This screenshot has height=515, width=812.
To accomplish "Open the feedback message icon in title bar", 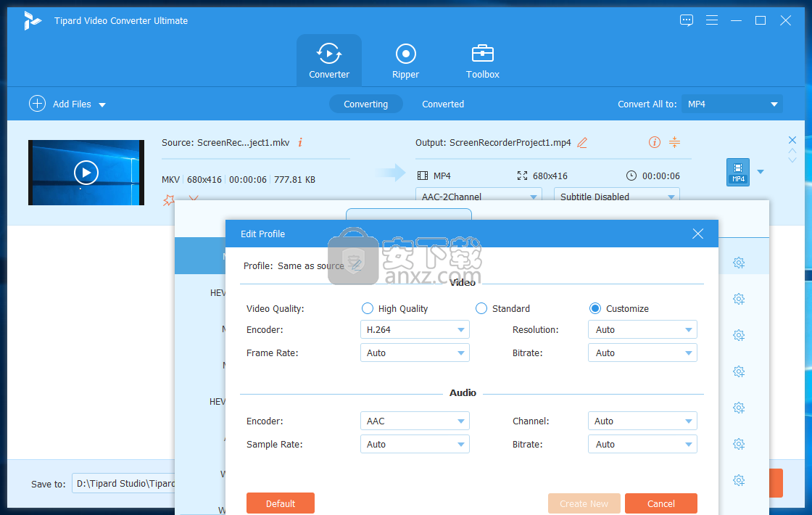I will (686, 20).
